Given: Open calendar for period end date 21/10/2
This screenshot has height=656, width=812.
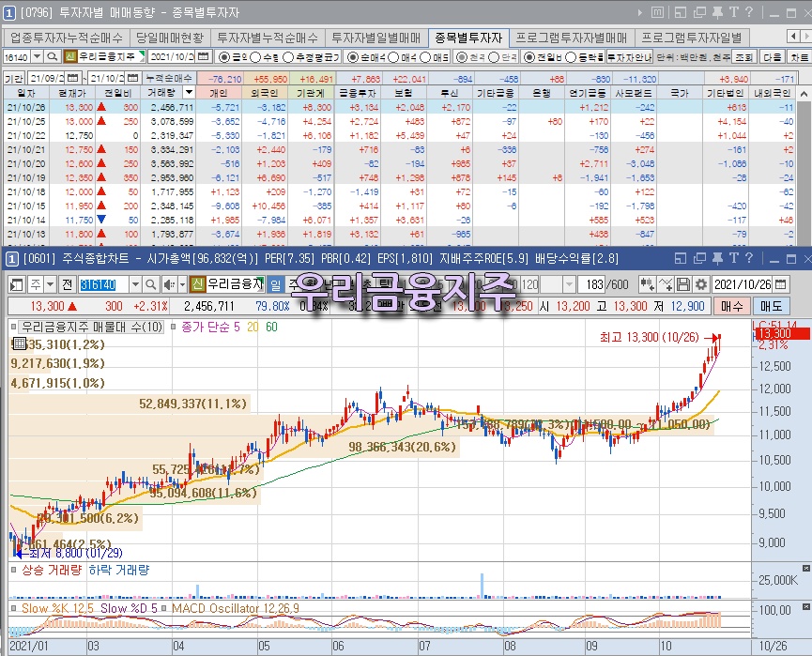Looking at the screenshot, I should click(x=133, y=78).
